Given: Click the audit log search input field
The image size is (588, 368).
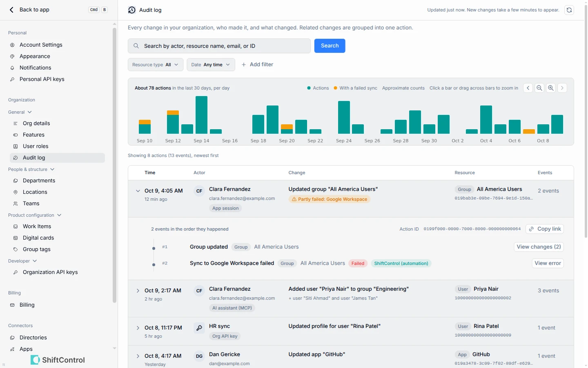Looking at the screenshot, I should (219, 46).
